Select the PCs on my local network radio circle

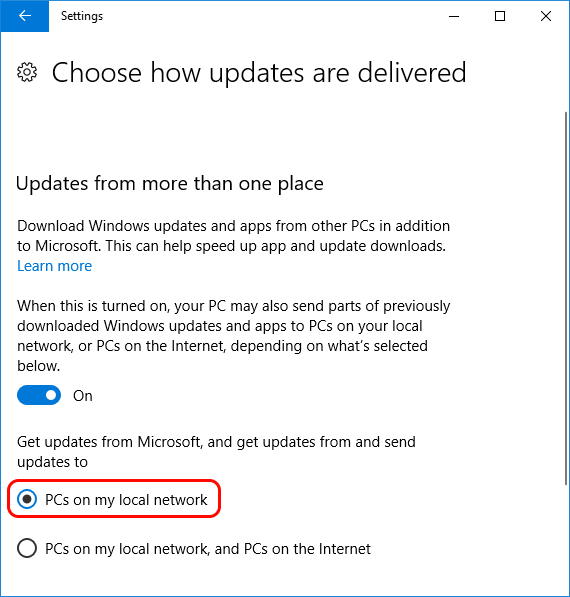point(27,499)
